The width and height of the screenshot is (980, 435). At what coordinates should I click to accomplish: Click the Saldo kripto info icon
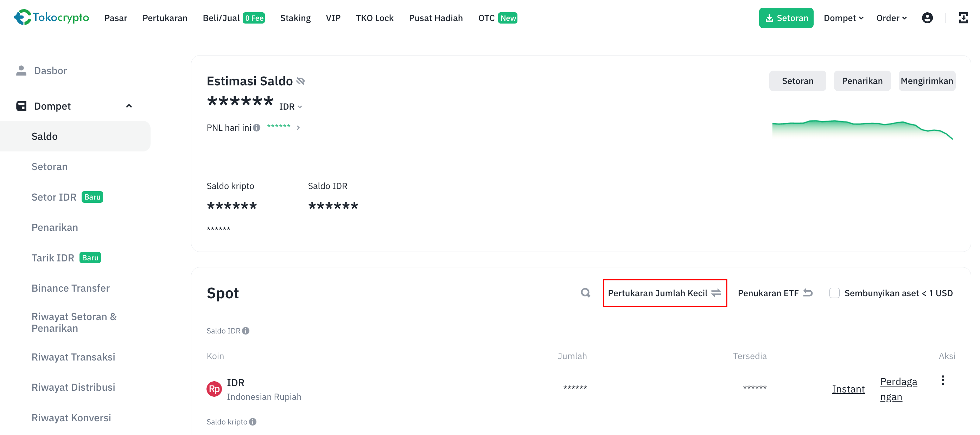pos(253,421)
